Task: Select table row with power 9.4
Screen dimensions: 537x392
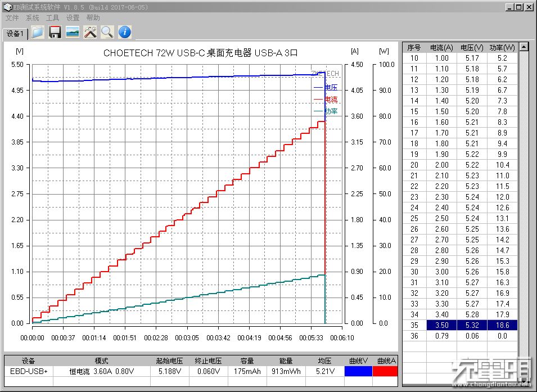Action: [460, 143]
